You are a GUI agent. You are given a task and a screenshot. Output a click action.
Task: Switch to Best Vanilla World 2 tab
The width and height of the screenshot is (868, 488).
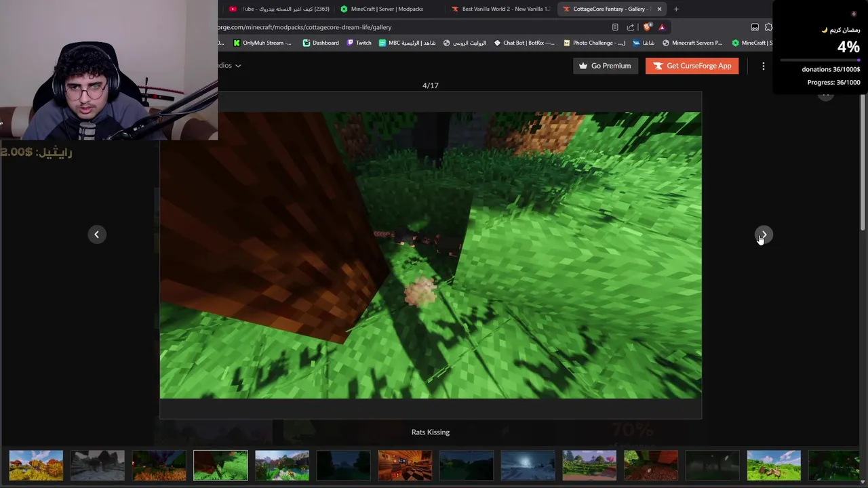click(x=500, y=9)
